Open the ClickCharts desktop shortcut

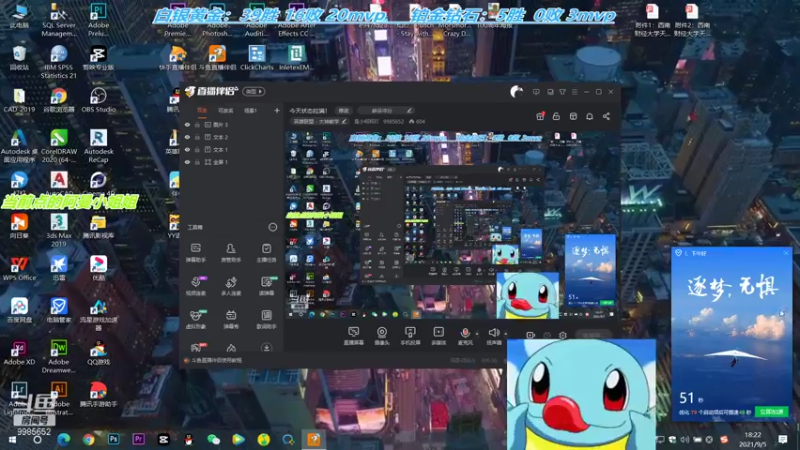tap(257, 57)
